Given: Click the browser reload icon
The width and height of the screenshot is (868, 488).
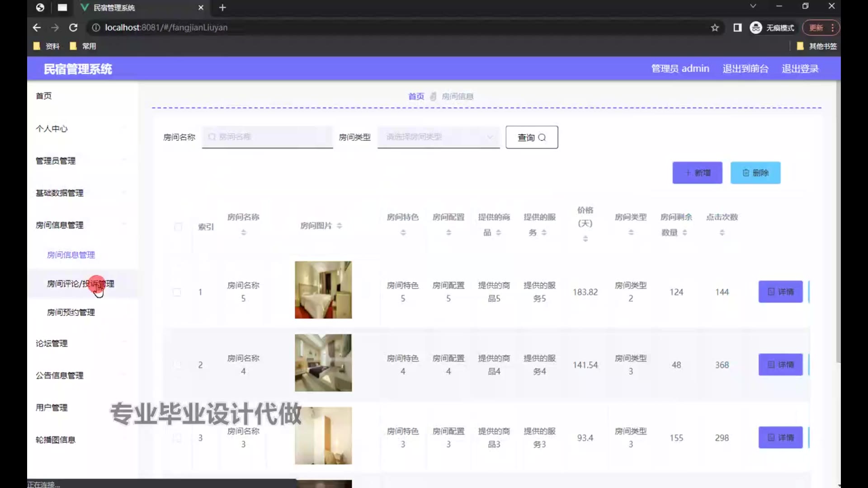Looking at the screenshot, I should [x=73, y=28].
